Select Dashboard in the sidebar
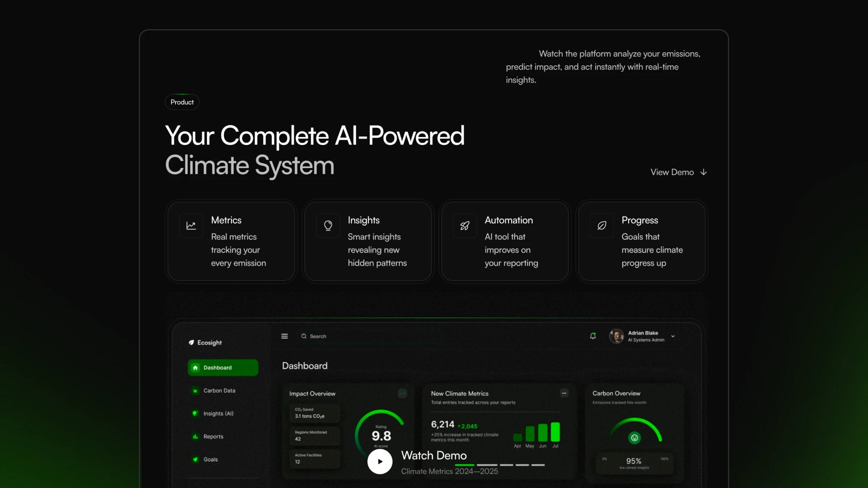 click(223, 368)
